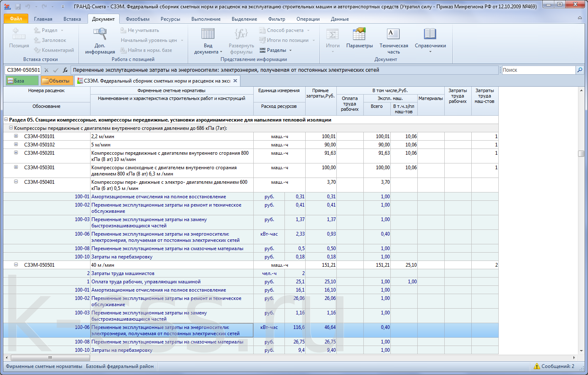Open the Данные ribbon tab
This screenshot has width=588, height=375.
coord(340,19)
